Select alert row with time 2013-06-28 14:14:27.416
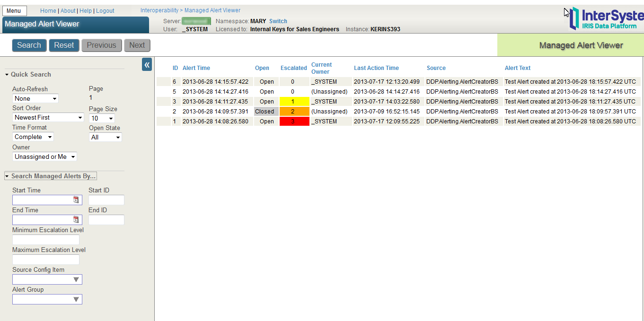This screenshot has height=321, width=644. [x=398, y=92]
